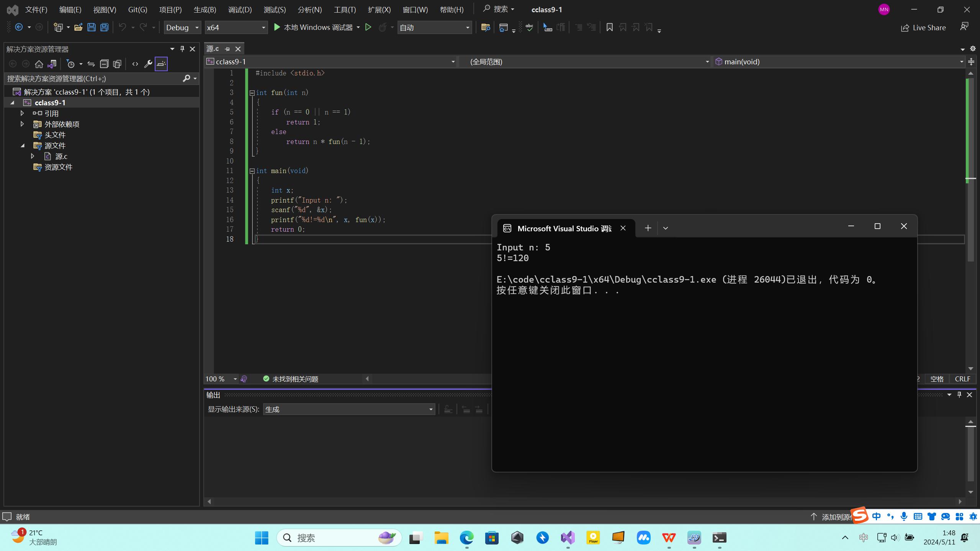
Task: Open the Debug configuration dropdown
Action: [x=182, y=28]
